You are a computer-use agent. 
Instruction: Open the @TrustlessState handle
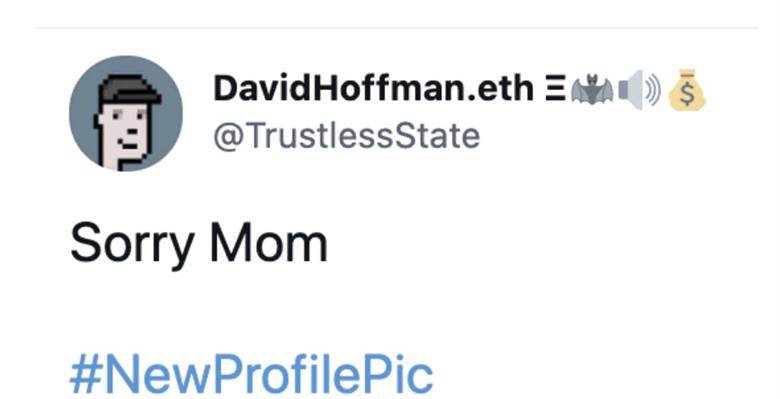pos(347,135)
